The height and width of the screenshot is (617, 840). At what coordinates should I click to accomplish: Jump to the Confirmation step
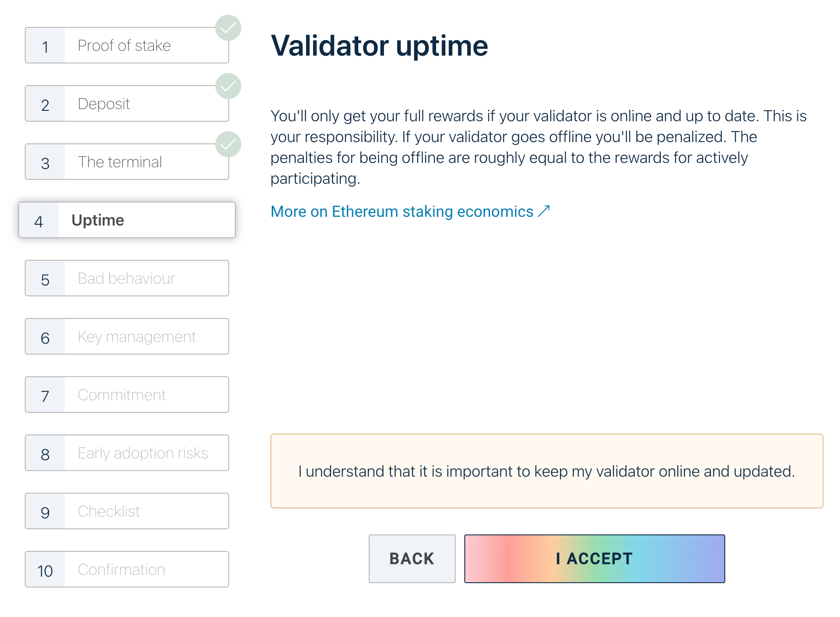127,570
